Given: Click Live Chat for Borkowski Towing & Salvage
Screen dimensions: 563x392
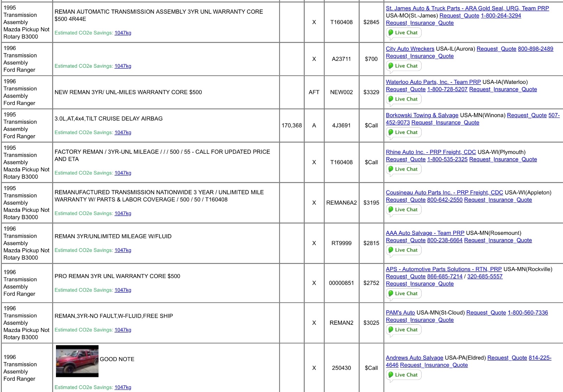Looking at the screenshot, I should click(x=403, y=132).
